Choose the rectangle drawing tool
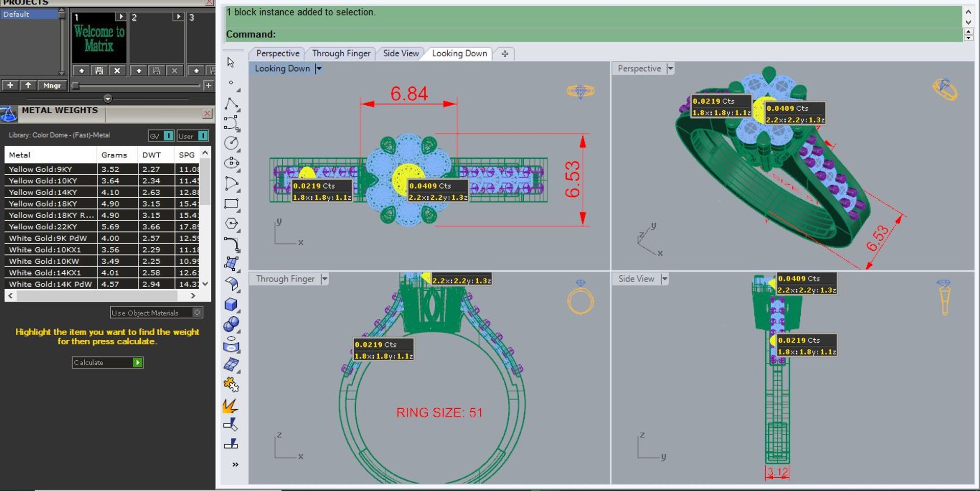Screen dimensions: 980x491 (x=231, y=204)
